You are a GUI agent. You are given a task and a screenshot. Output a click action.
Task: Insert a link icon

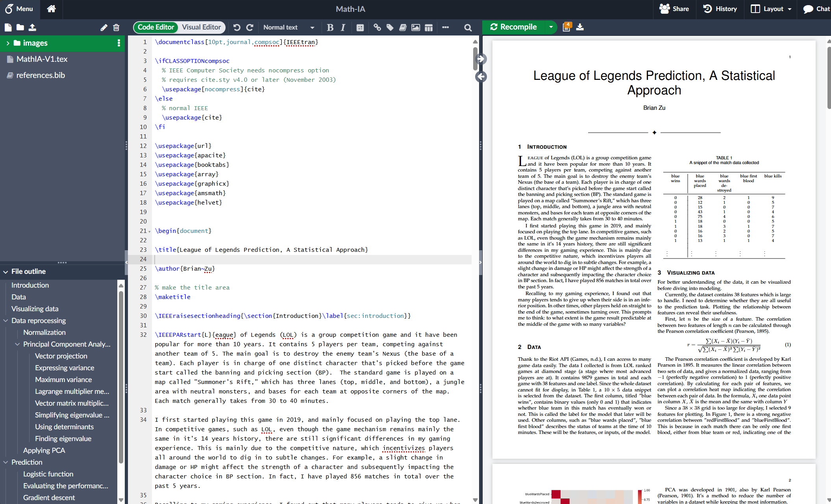coord(377,28)
